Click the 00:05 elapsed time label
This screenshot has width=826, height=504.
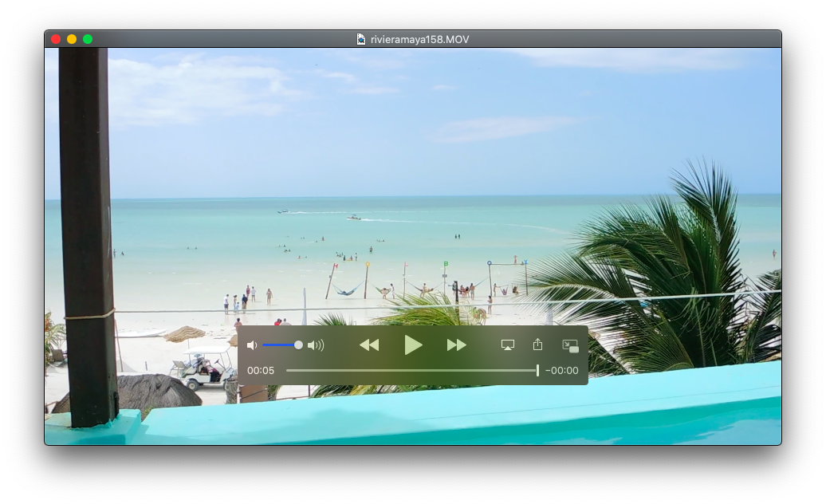[x=261, y=370]
